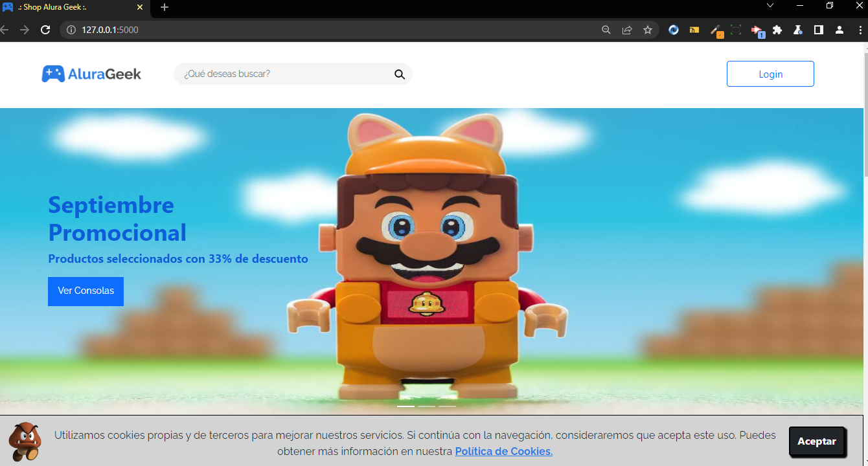Close the Shop Alura Geek tab

point(140,7)
